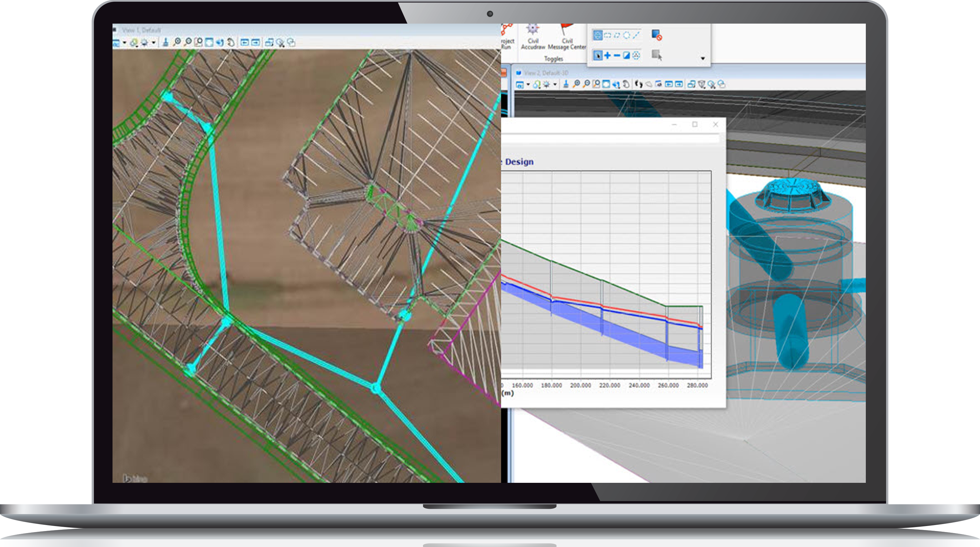The height and width of the screenshot is (547, 980).
Task: Open the View Attributes dropdown in View 1
Action: (125, 43)
